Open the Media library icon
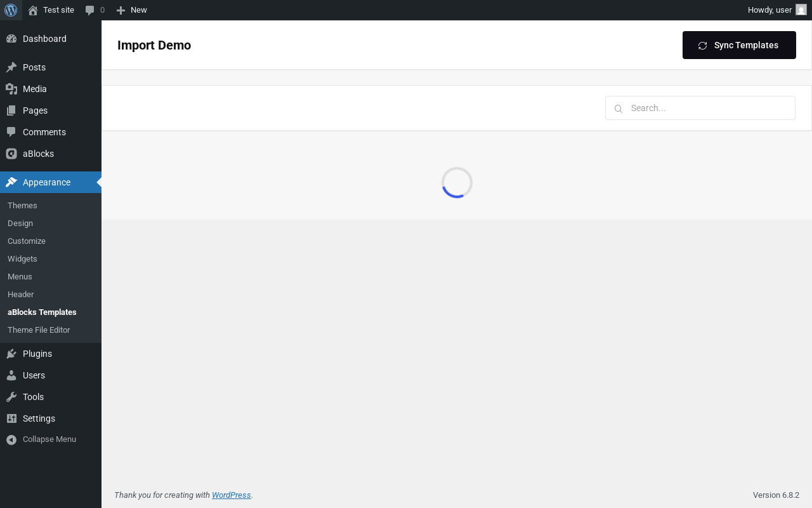 tap(11, 89)
